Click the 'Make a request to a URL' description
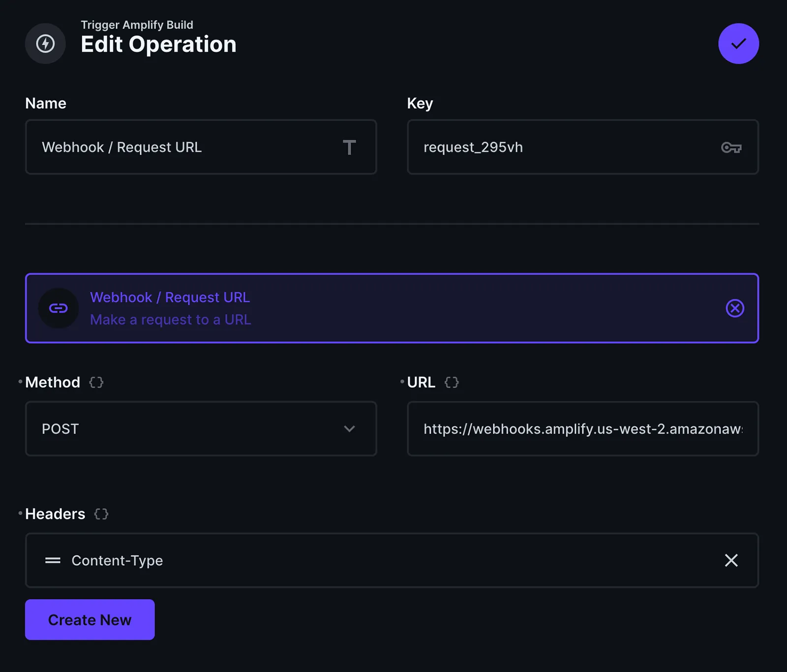The image size is (787, 672). click(171, 320)
